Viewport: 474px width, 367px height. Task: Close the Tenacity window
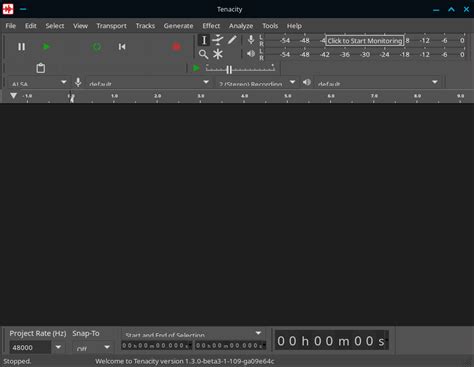(x=466, y=9)
